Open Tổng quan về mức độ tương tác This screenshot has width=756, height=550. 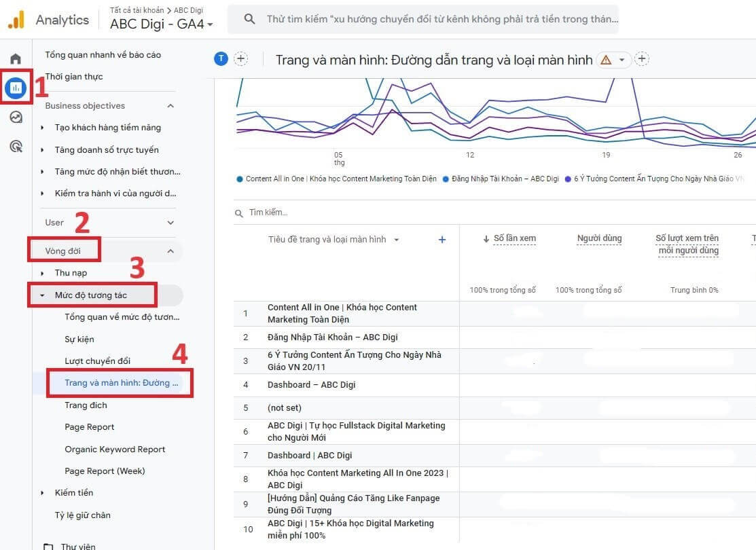tap(122, 316)
